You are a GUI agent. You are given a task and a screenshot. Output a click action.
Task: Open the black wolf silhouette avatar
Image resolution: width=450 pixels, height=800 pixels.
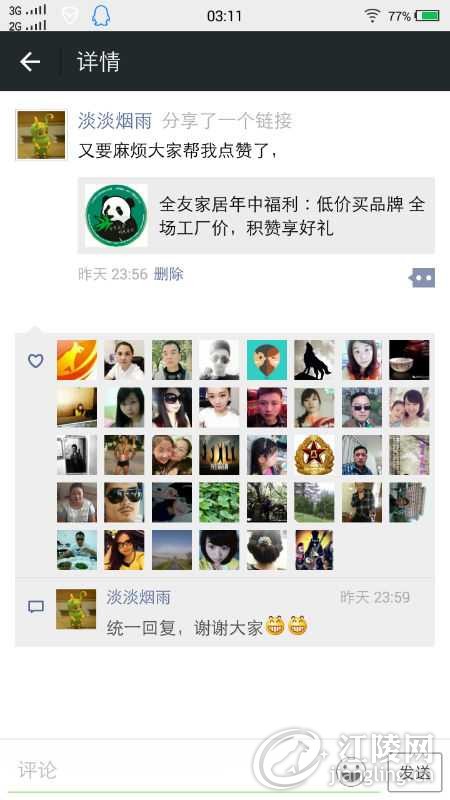[x=314, y=360]
